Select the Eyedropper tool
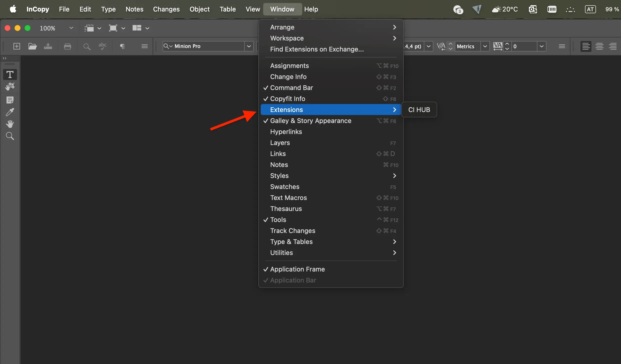This screenshot has height=364, width=621. [x=10, y=112]
